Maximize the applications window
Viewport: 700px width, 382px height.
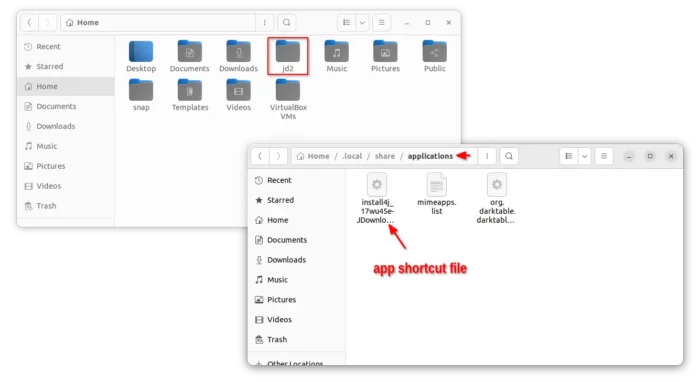tap(650, 156)
